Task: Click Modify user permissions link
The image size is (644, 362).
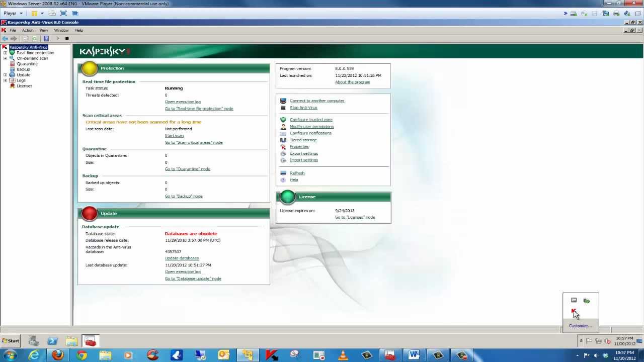Action: point(311,127)
